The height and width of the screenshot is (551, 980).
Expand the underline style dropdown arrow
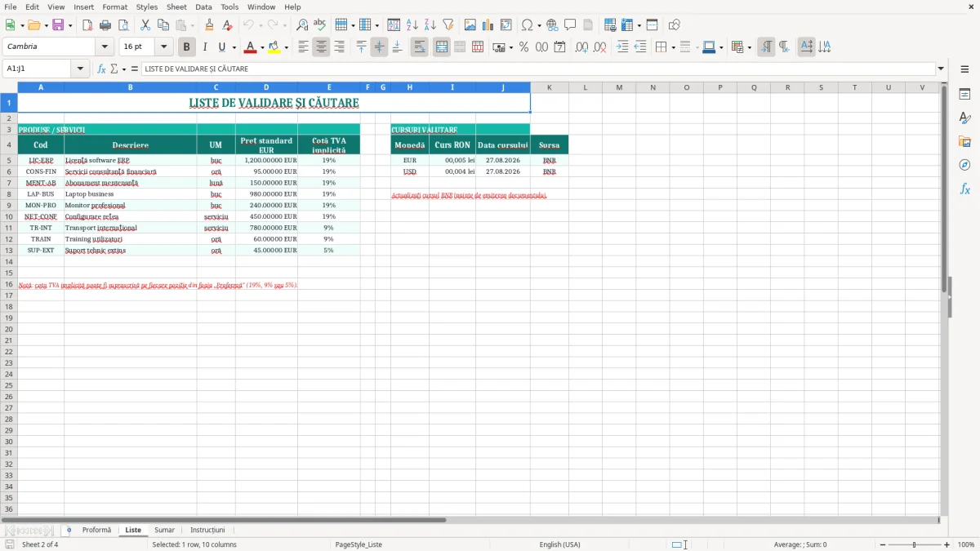click(x=234, y=47)
